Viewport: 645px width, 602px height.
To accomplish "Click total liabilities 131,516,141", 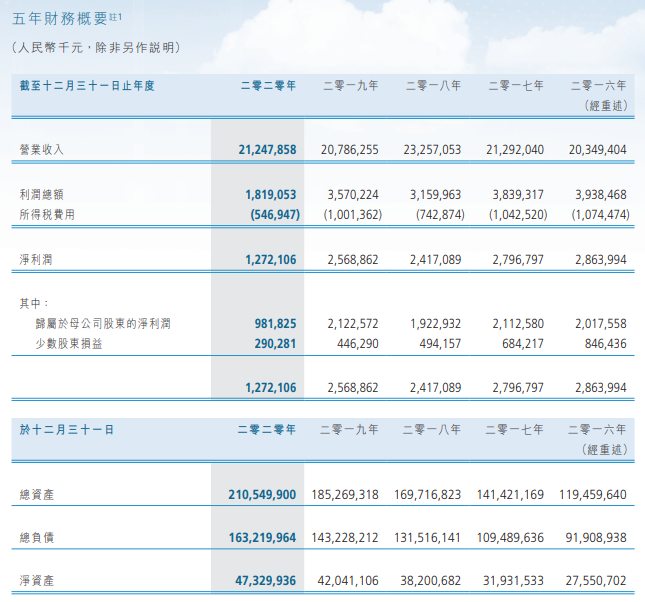I will coord(427,537).
